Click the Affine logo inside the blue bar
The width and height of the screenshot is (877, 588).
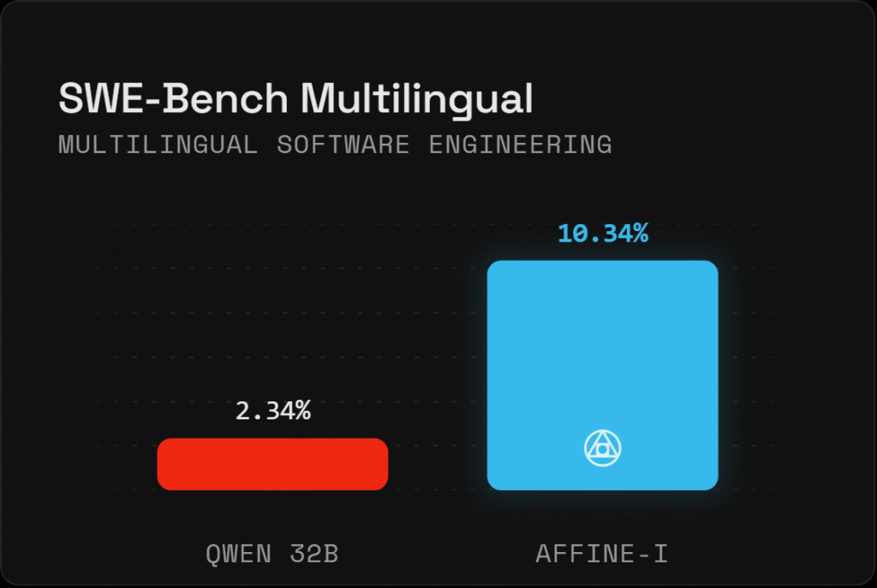[602, 448]
